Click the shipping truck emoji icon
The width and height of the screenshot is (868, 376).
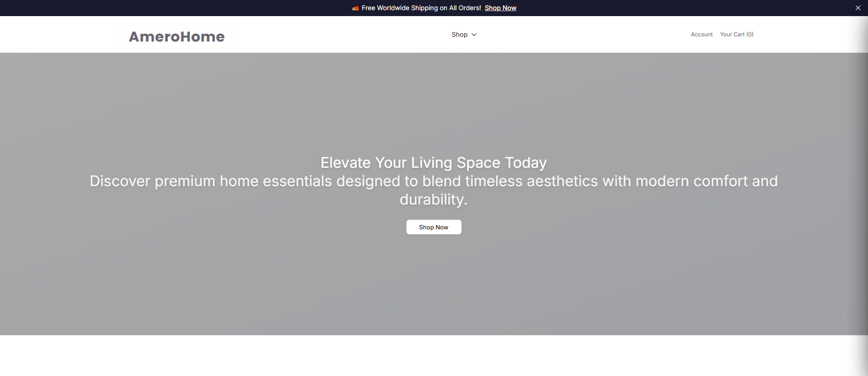355,8
